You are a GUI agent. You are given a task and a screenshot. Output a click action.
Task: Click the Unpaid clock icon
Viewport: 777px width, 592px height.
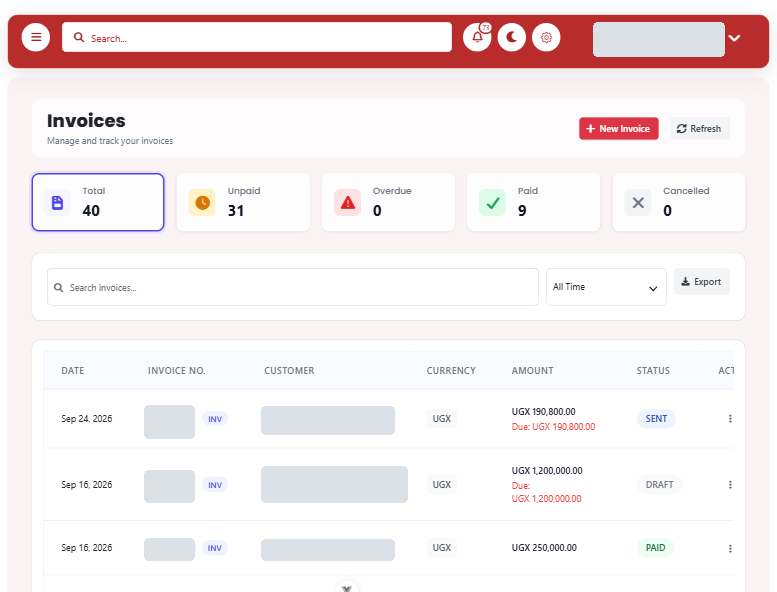202,203
